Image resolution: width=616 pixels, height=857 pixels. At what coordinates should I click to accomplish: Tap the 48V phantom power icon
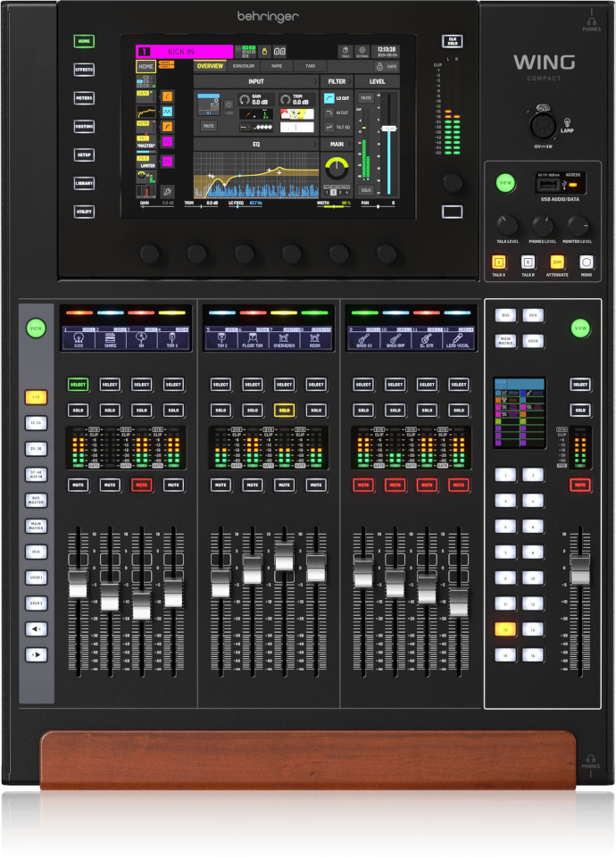point(229,105)
